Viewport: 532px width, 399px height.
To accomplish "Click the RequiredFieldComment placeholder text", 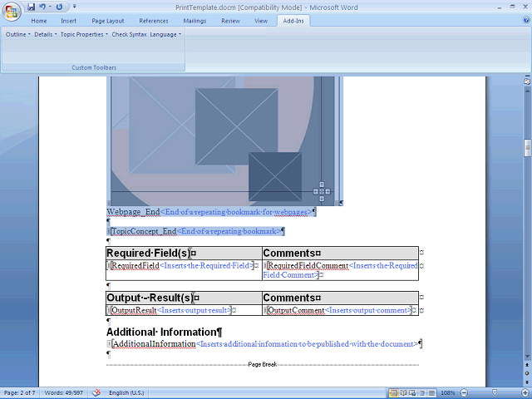I will 308,265.
